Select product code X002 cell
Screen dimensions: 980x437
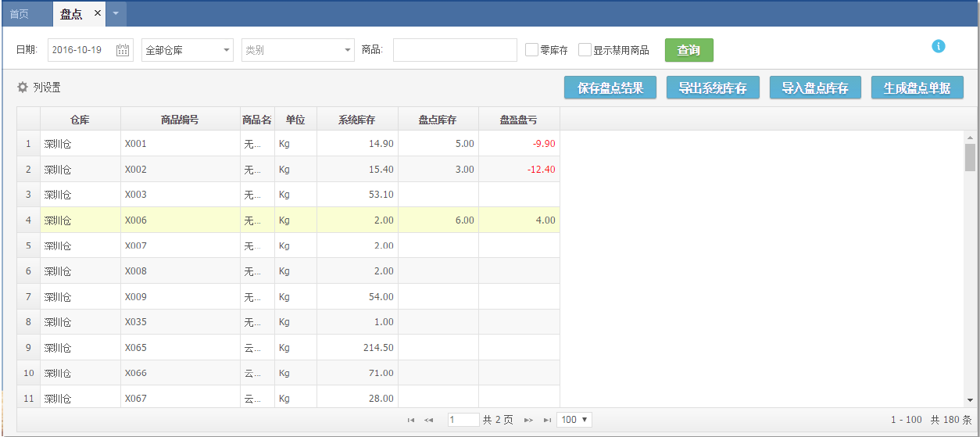[181, 169]
